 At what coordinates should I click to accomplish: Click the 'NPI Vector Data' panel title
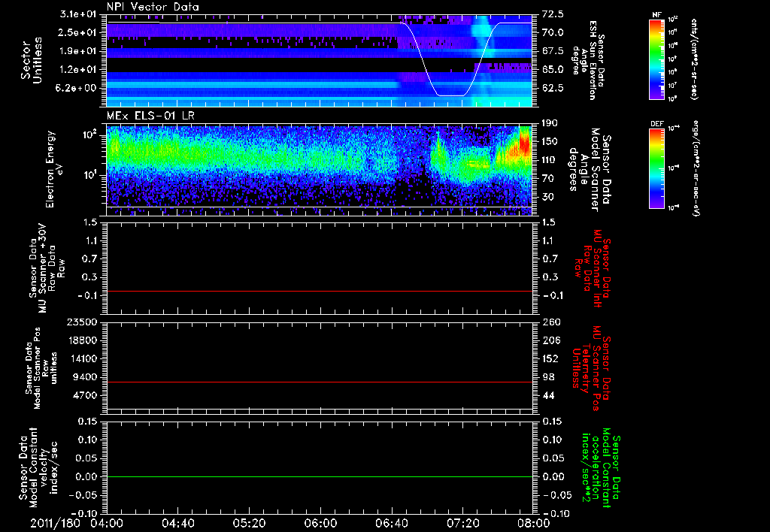[153, 7]
